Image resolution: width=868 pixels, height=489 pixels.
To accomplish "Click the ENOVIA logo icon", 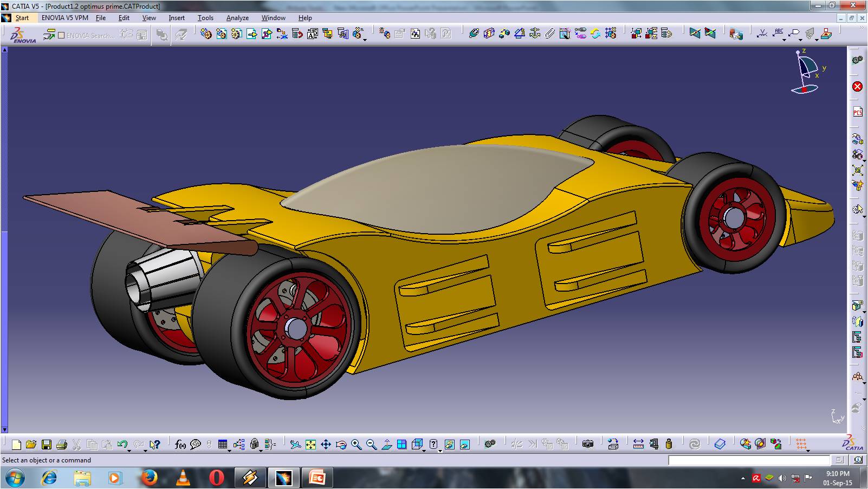I will (23, 35).
